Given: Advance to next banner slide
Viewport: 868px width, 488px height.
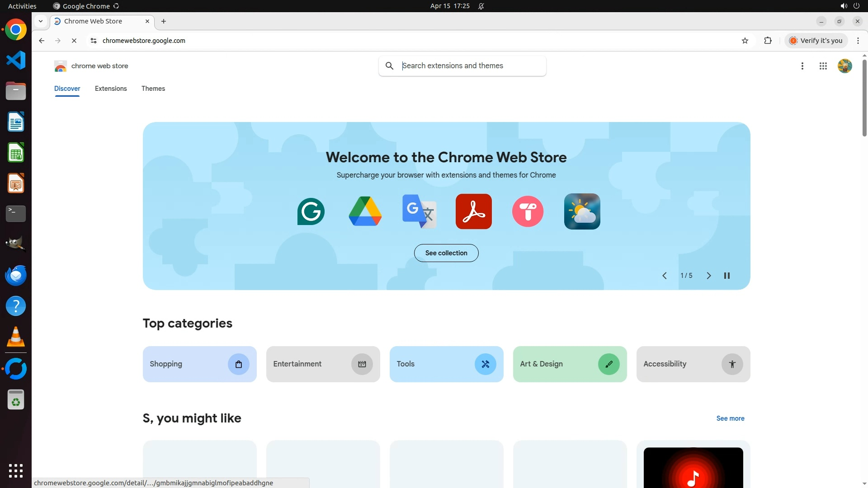Looking at the screenshot, I should tap(708, 276).
